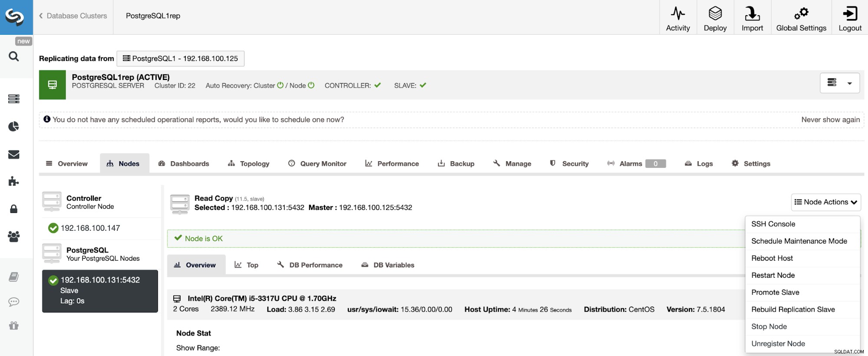Open the Dashboards tab
Viewport: 868px width, 356px height.
pos(184,163)
